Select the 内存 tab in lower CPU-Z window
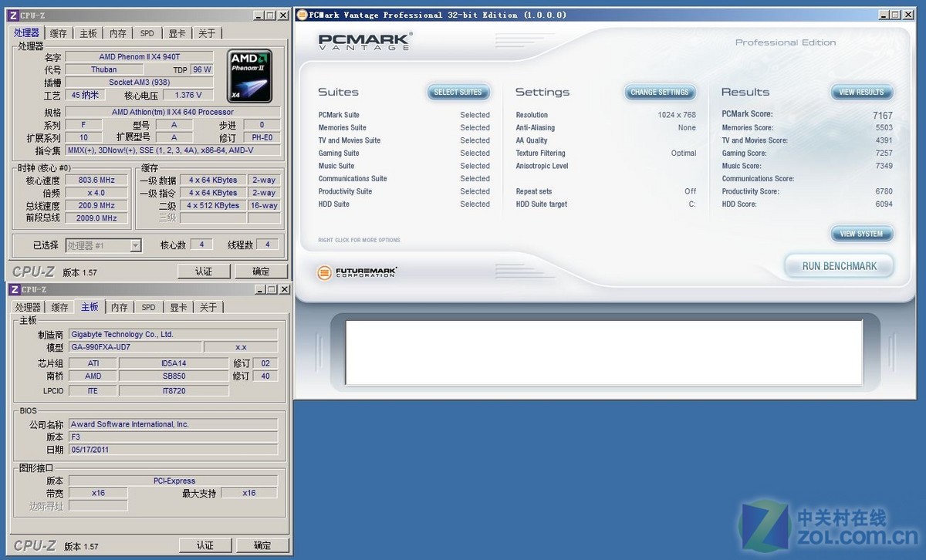926x560 pixels. [119, 307]
